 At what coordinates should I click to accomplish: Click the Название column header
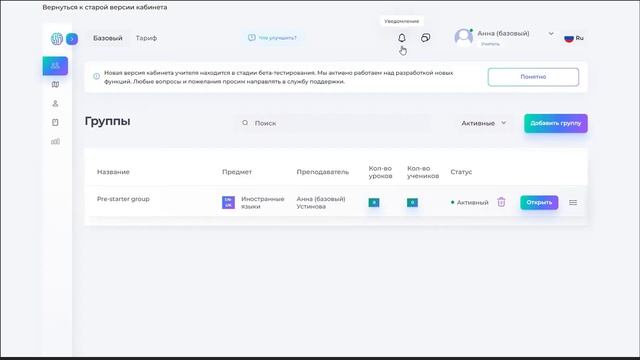tap(113, 172)
